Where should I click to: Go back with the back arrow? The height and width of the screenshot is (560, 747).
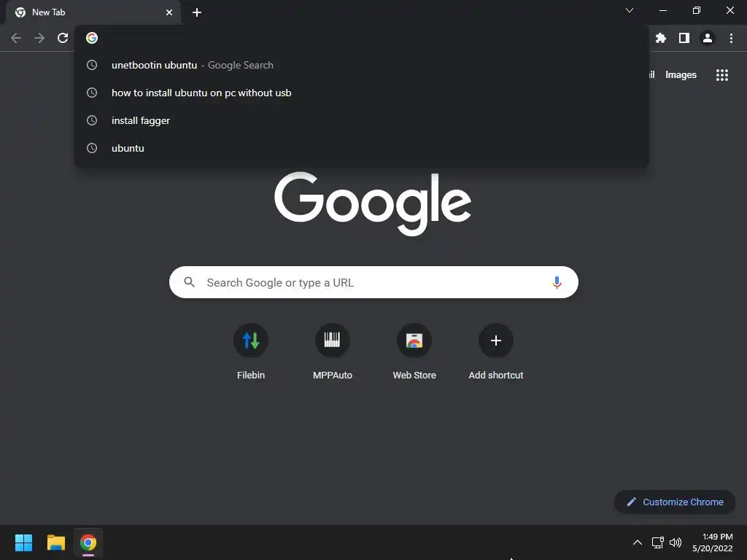pyautogui.click(x=16, y=38)
